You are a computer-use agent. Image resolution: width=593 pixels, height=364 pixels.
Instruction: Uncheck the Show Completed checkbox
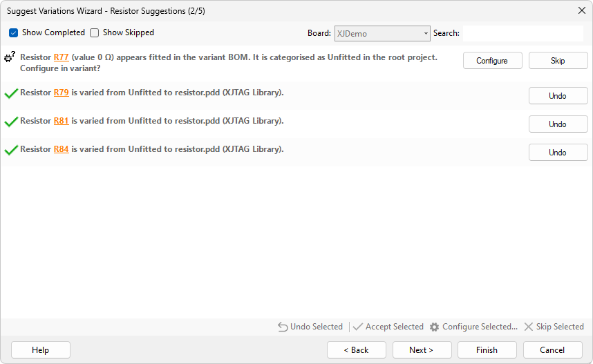pos(14,33)
